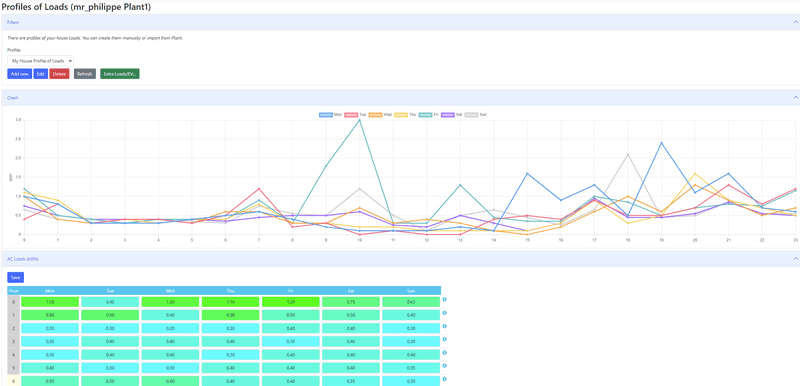Click the 'Filters' panel header title
The height and width of the screenshot is (386, 800).
(13, 22)
